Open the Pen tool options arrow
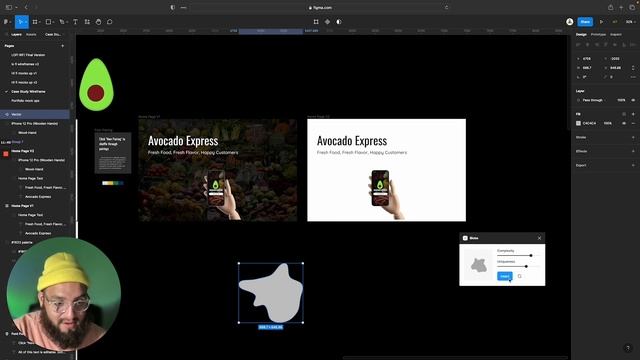Image resolution: width=640 pixels, height=360 pixels. pos(67,22)
